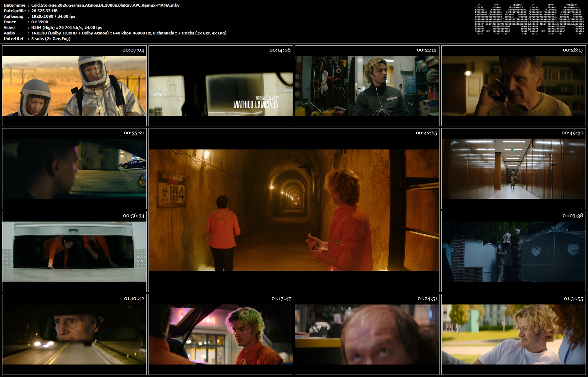Select the TRUEHD Dolby Atmos audio line
Viewport: 588px width, 377px height.
129,33
